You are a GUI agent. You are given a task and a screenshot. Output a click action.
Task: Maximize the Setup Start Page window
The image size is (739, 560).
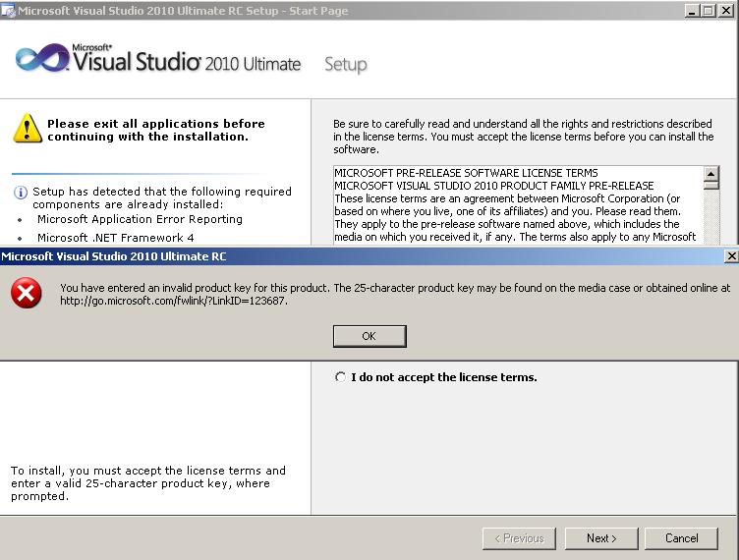(708, 11)
